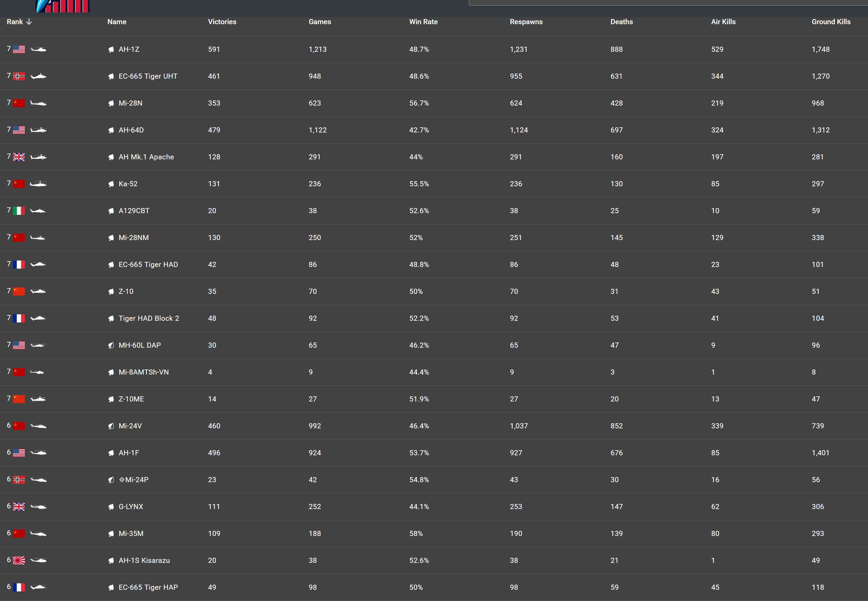
Task: Sort table by Name column header
Action: pyautogui.click(x=117, y=22)
